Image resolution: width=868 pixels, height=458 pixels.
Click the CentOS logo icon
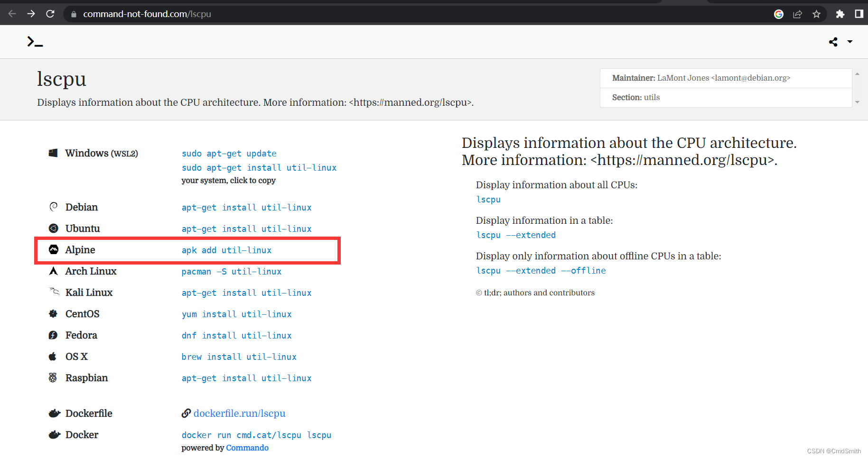click(x=53, y=313)
